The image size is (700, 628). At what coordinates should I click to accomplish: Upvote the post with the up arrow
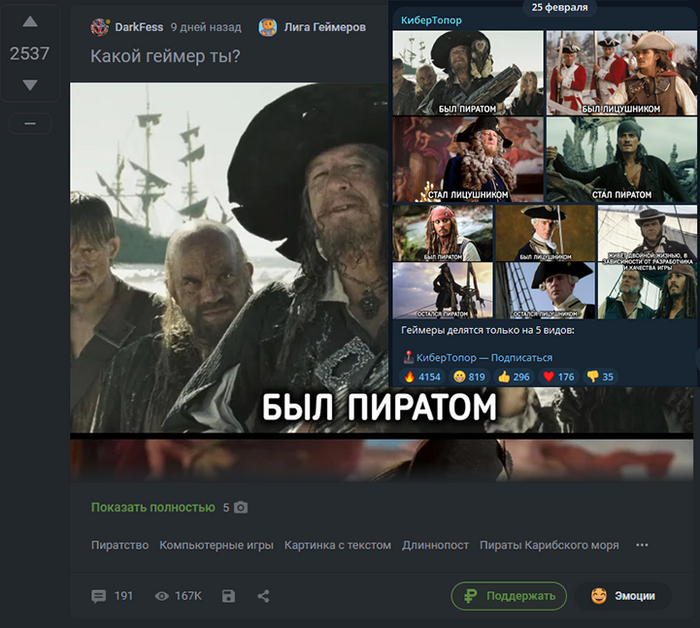pos(30,21)
